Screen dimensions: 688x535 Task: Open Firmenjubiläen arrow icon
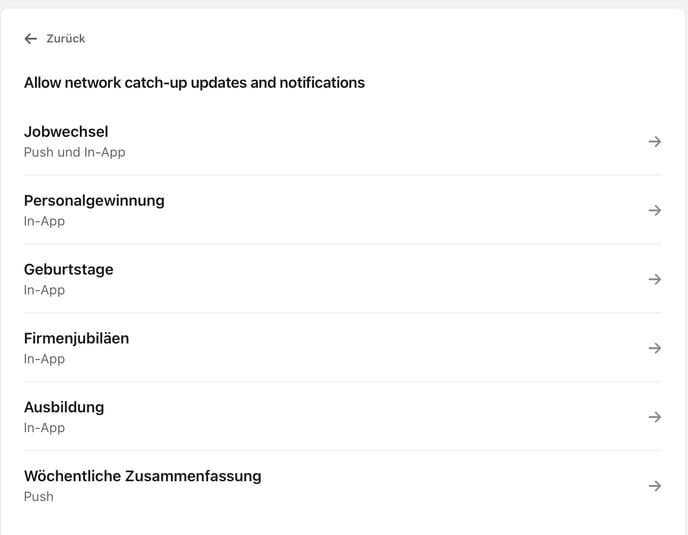655,348
